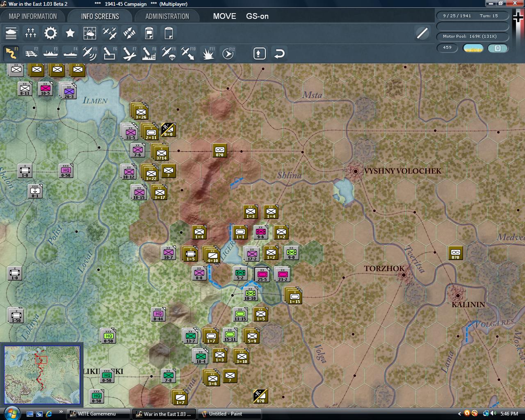Screen dimensions: 525x420
Task: Select the 26-3 unit stack near Ilmen
Action: (68, 91)
